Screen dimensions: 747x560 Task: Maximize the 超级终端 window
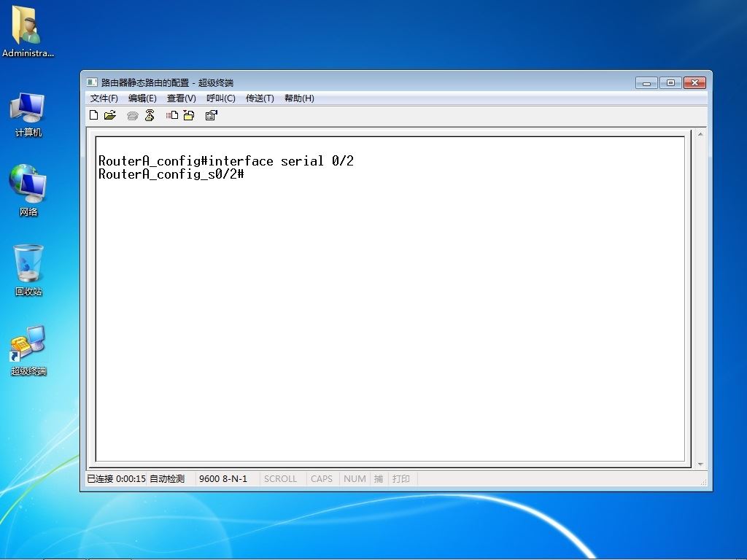(670, 83)
